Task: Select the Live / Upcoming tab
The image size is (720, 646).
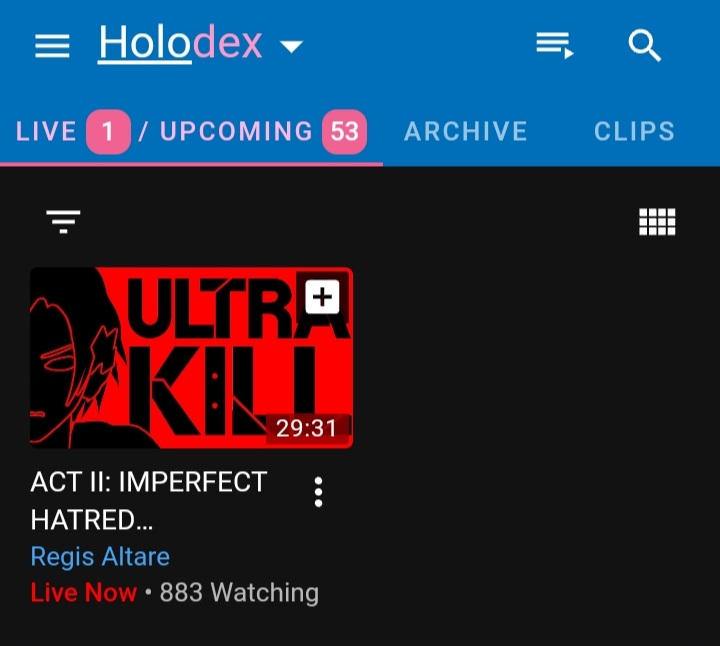Action: click(x=191, y=131)
